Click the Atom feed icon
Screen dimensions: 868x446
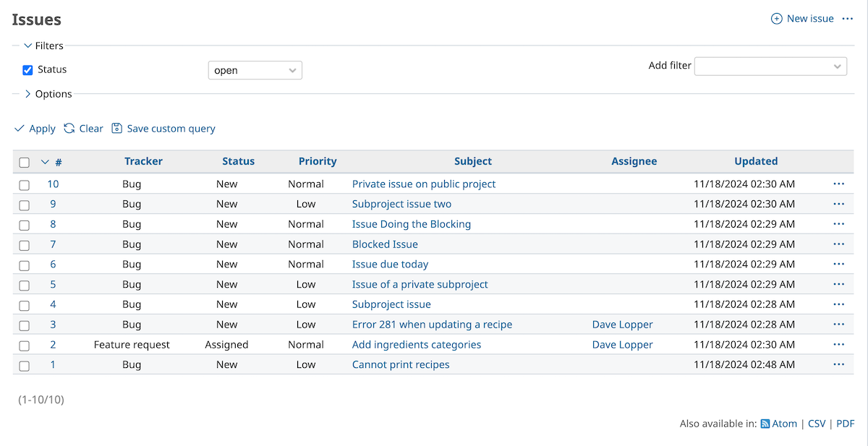tap(765, 424)
